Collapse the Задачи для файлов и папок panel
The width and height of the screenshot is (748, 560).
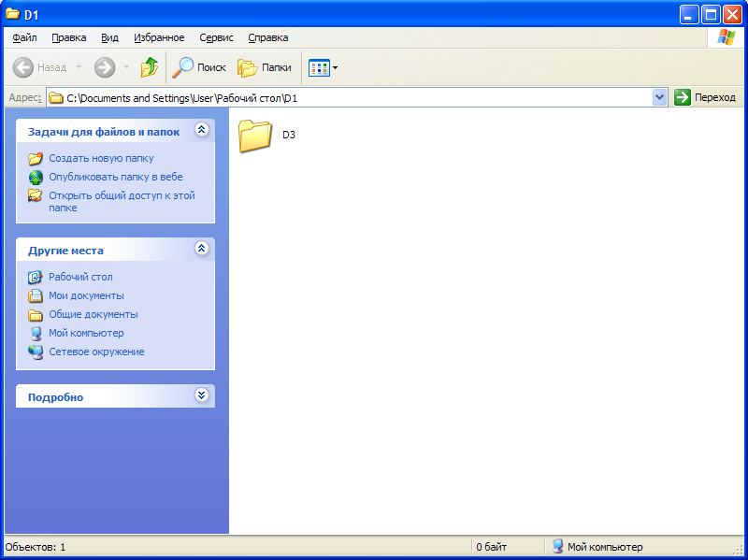point(202,129)
